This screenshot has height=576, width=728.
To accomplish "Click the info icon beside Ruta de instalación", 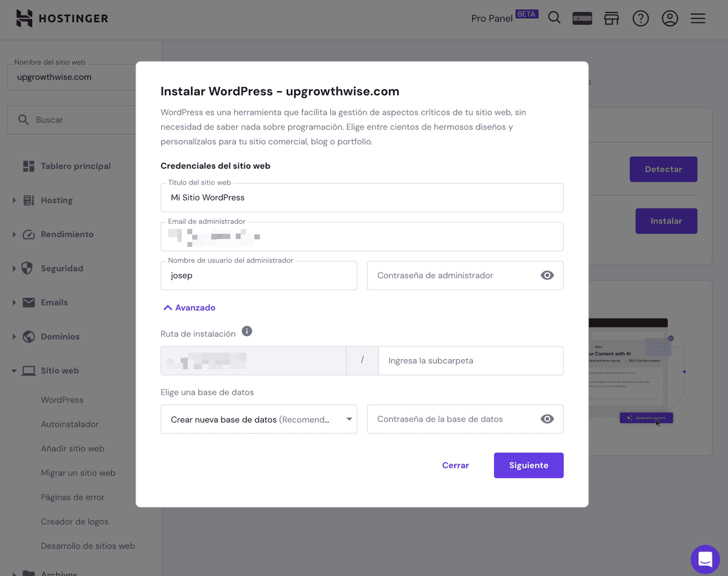I will point(247,331).
